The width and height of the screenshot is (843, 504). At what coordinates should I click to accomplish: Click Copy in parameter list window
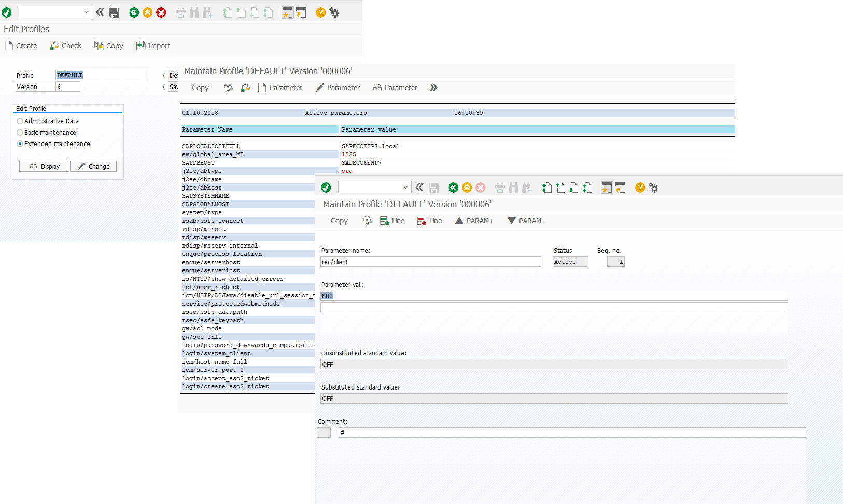coord(200,88)
